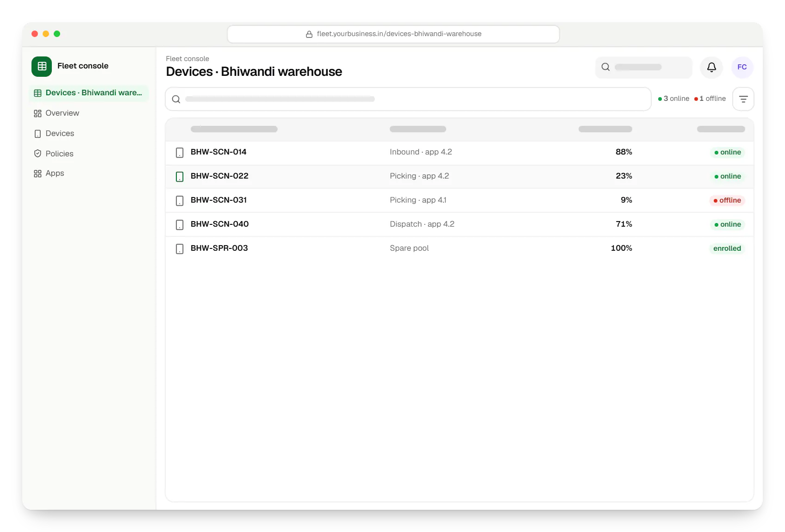
Task: Click the enrolled badge for BHW-SPR-003
Action: pos(727,248)
